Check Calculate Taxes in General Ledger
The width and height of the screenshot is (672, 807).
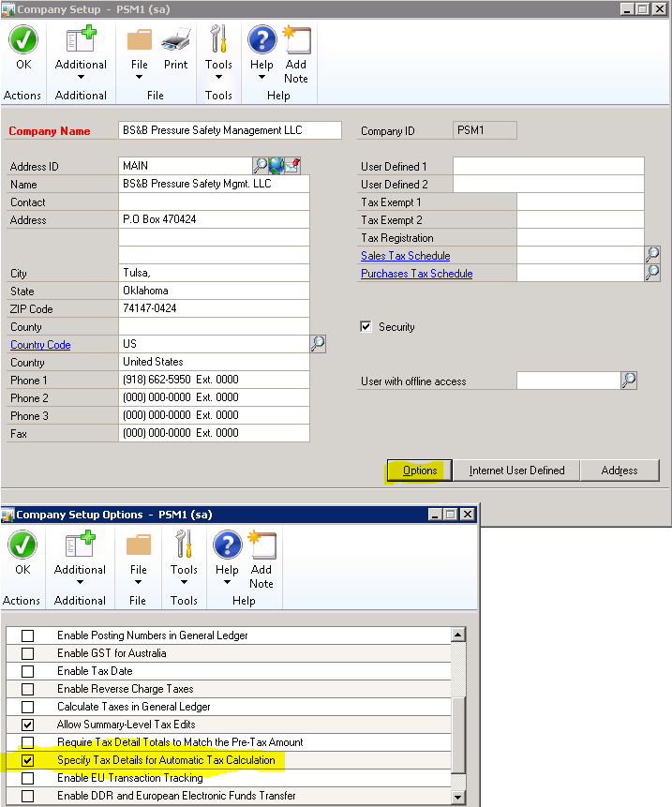coord(28,707)
